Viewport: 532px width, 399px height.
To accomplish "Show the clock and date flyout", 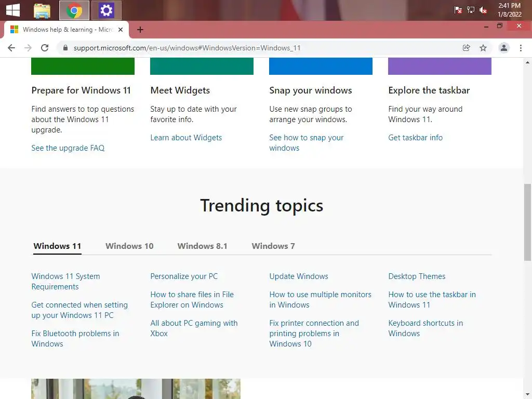I will click(x=509, y=10).
